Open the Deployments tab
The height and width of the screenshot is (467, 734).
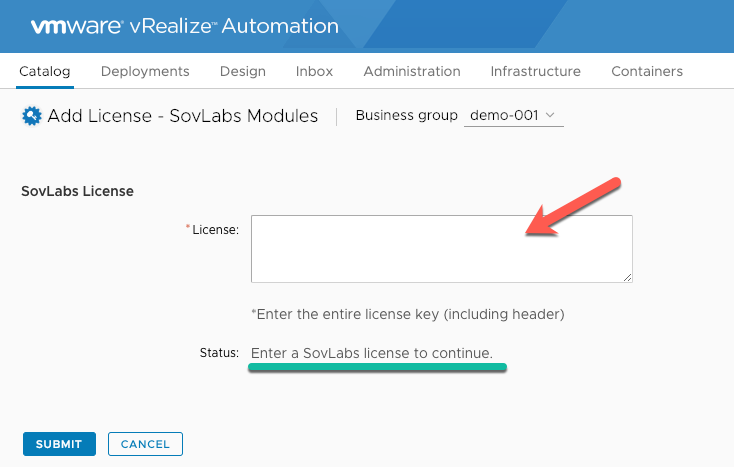[x=145, y=71]
